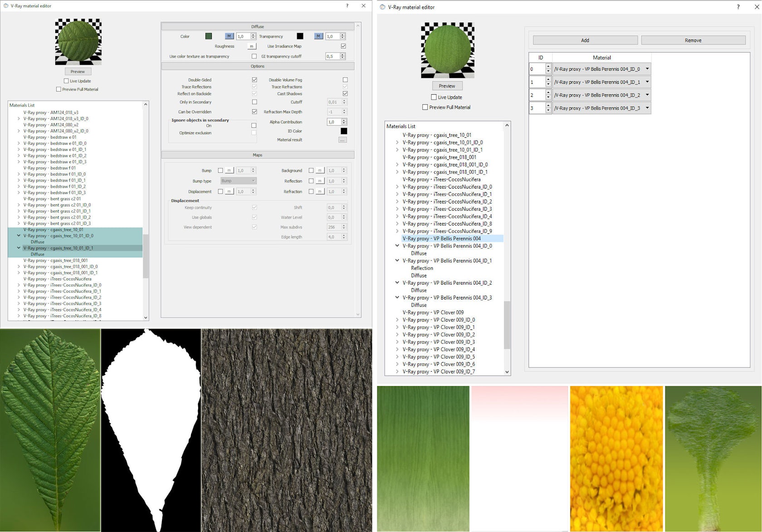Screen dimensions: 762x532
Task: Click the Diffuse Color map 'M' button
Action: pyautogui.click(x=229, y=36)
